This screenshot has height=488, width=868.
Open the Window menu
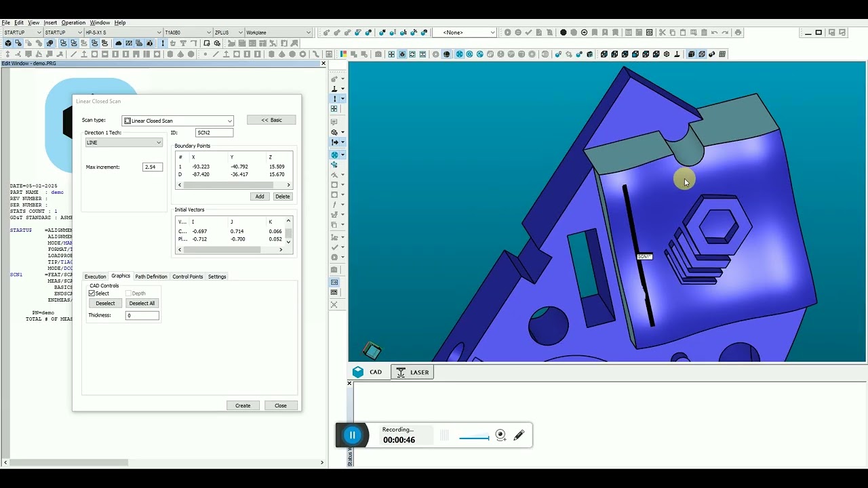[100, 22]
